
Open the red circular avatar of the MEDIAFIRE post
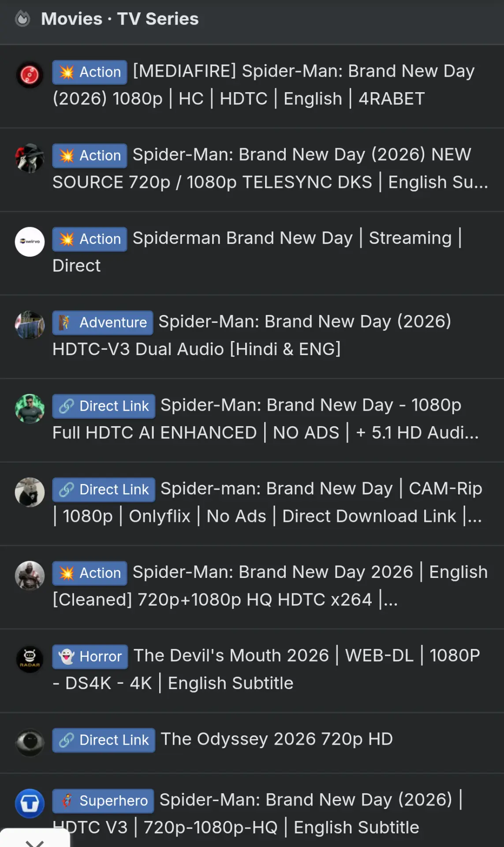(x=30, y=75)
